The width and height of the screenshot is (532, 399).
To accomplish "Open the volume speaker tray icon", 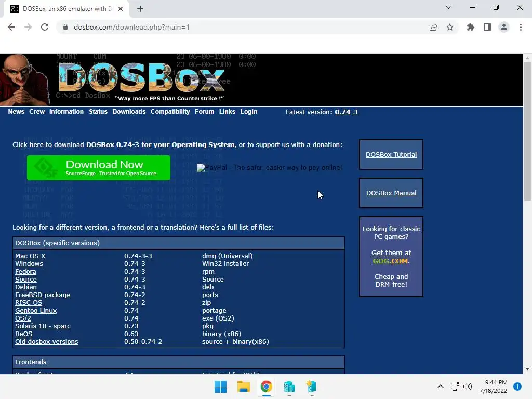I will [468, 387].
